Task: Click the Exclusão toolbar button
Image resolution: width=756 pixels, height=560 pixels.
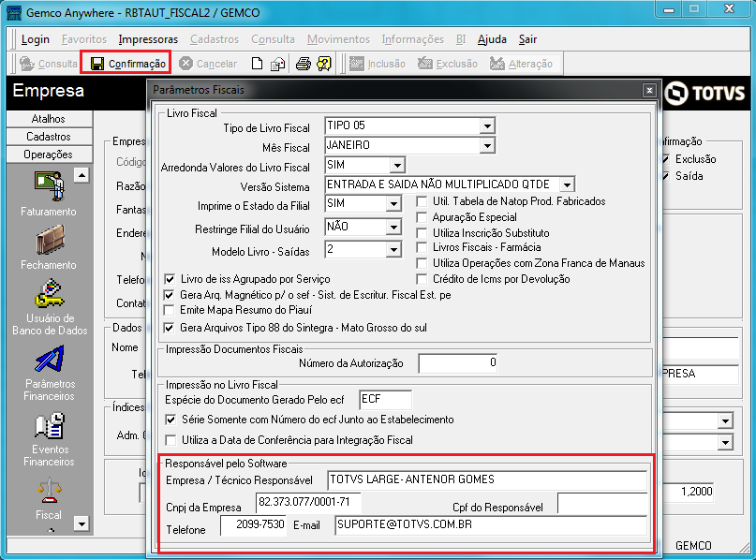Action: [447, 64]
